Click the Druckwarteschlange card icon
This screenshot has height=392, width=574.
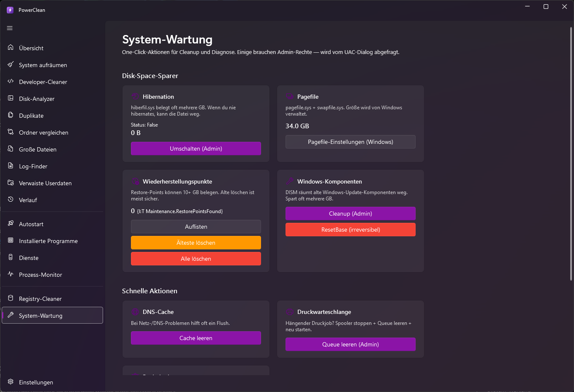(290, 312)
